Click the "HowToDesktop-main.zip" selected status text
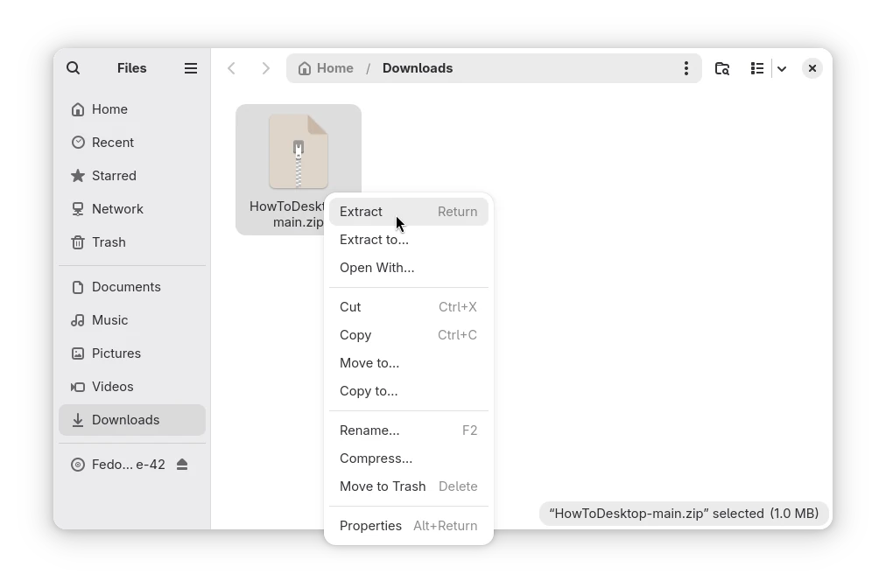Image resolution: width=886 pixels, height=588 pixels. tap(684, 514)
